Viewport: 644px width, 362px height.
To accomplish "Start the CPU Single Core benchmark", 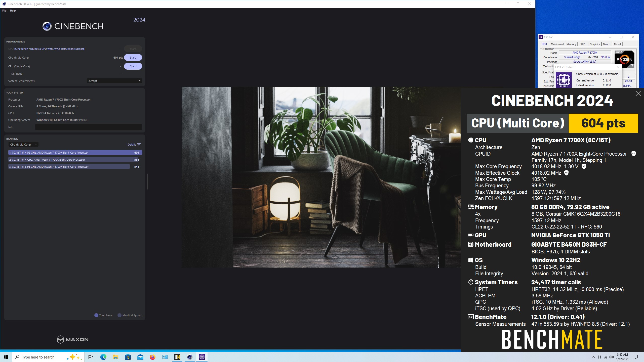I will coord(133,66).
